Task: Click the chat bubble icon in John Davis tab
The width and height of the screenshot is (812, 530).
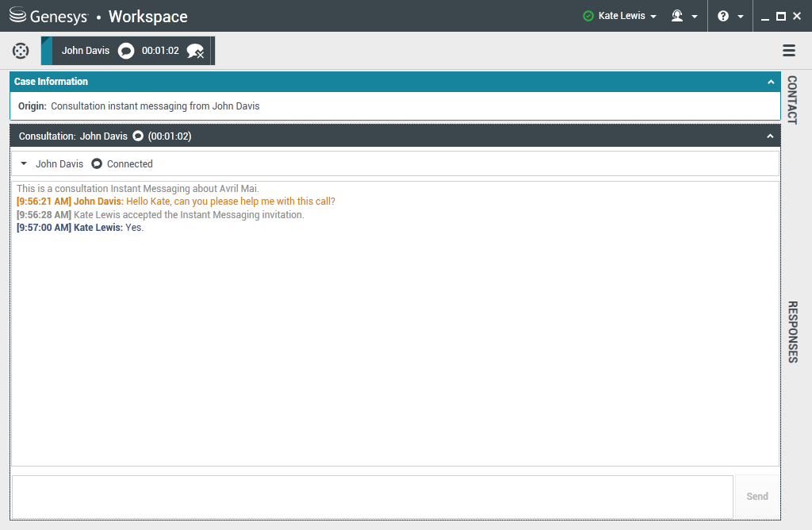Action: [x=125, y=51]
